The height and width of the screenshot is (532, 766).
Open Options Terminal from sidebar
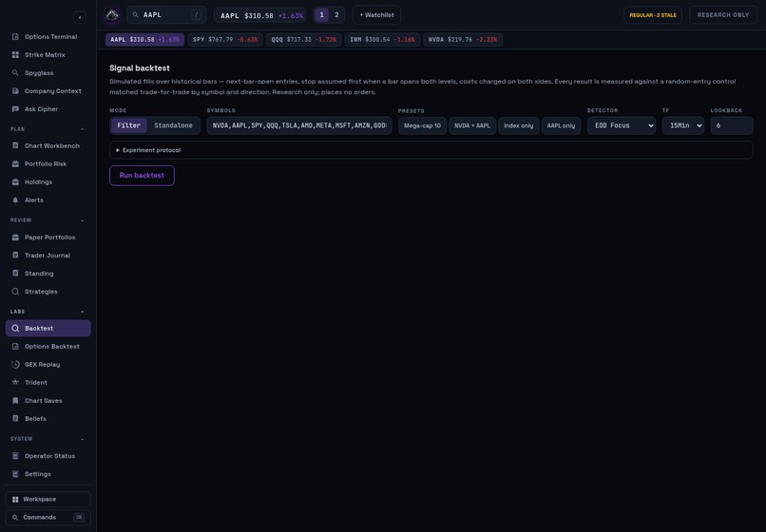pyautogui.click(x=48, y=37)
